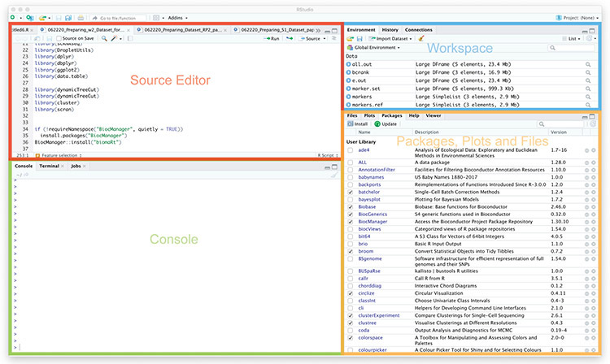This screenshot has height=364, width=610.
Task: Click the save workspace disk icon in the Environment pane
Action: coord(359,38)
